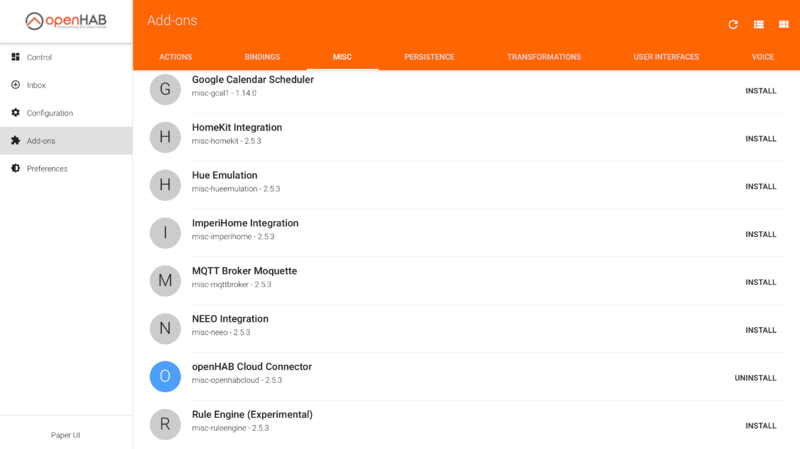Uninstall openHAB Cloud Connector
The image size is (800, 449).
click(x=755, y=378)
